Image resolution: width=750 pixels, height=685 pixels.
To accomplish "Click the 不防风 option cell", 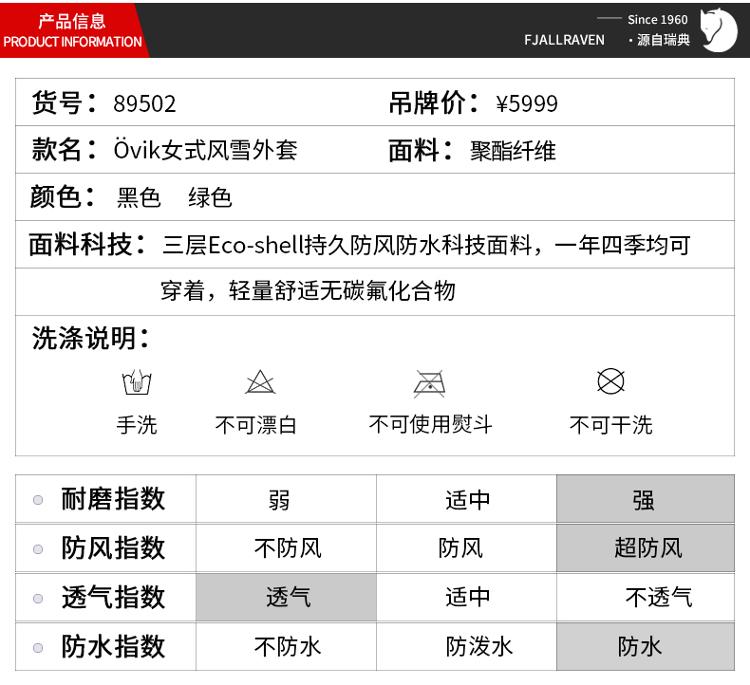I will (287, 548).
